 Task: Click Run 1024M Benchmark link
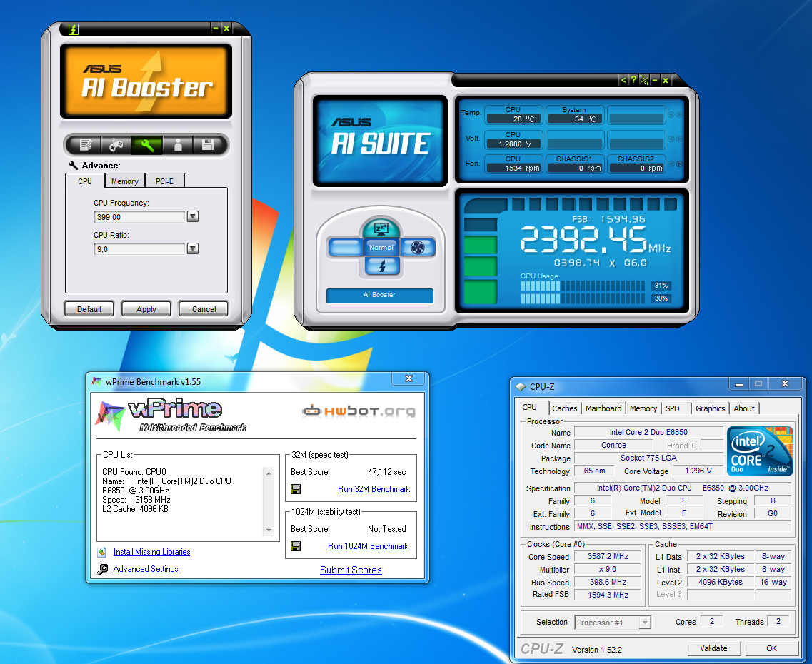tap(369, 546)
